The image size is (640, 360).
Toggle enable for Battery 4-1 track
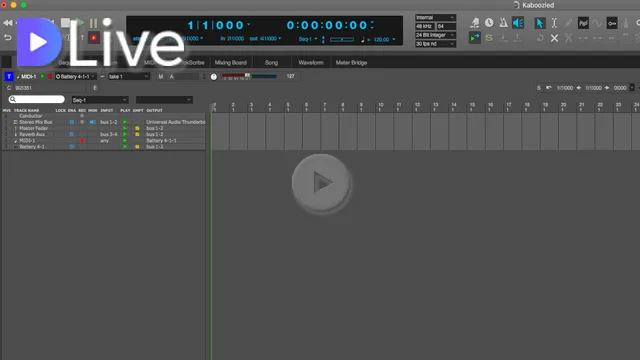pos(71,147)
